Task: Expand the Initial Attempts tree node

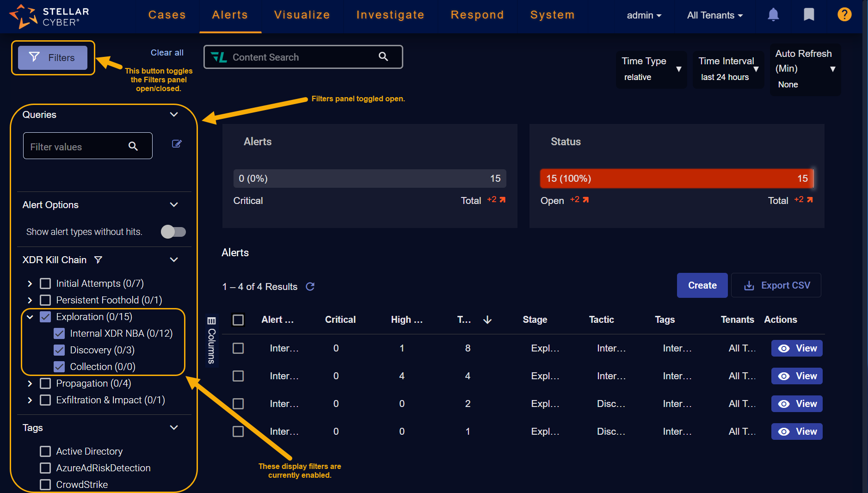Action: coord(30,283)
